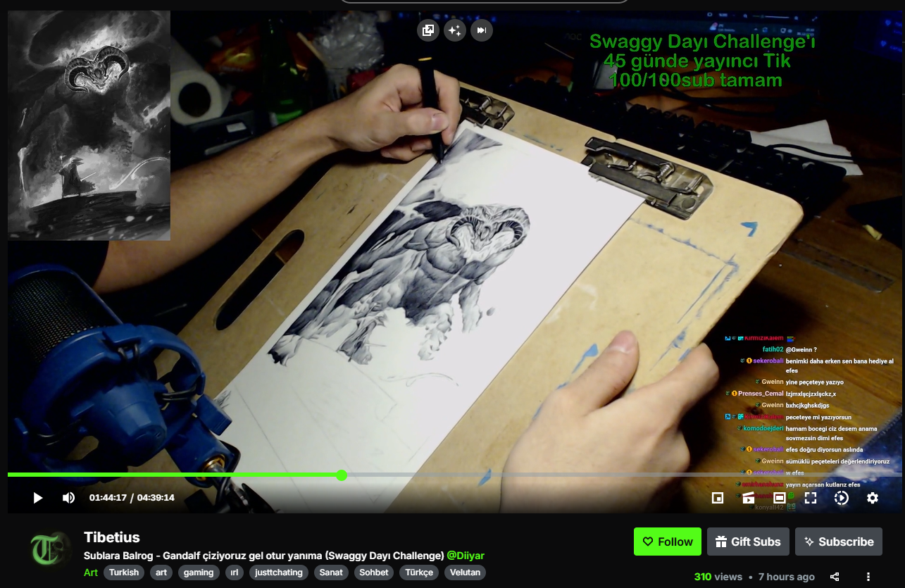Screen dimensions: 905x588
Task: Follow the Tibetius channel
Action: pos(668,542)
